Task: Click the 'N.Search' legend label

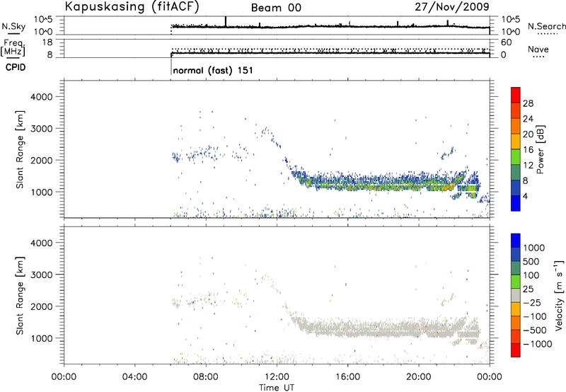Action: coord(546,26)
